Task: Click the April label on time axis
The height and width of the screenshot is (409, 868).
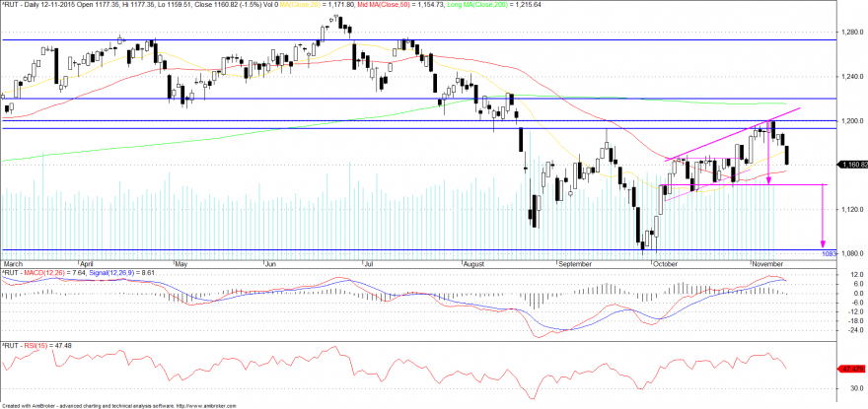Action: pos(88,263)
